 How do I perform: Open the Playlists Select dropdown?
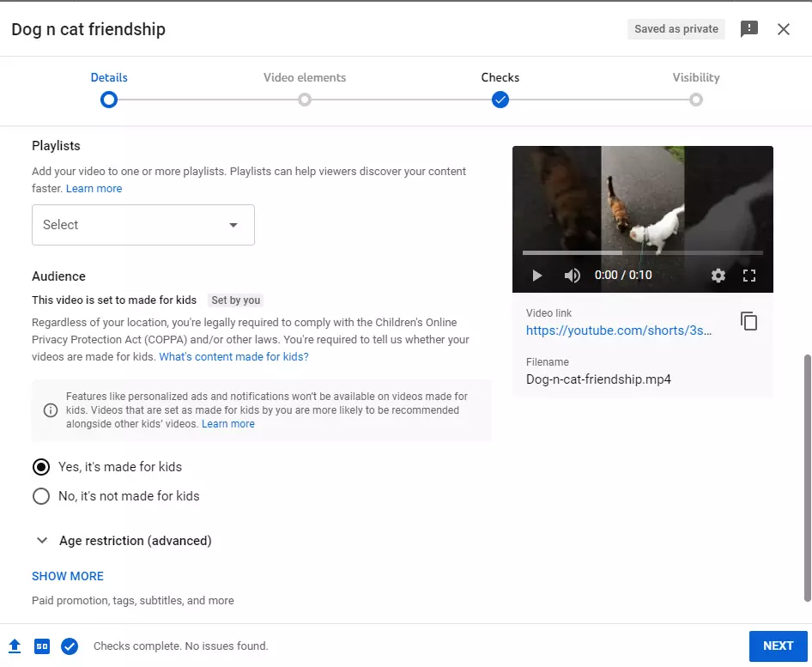pyautogui.click(x=143, y=225)
